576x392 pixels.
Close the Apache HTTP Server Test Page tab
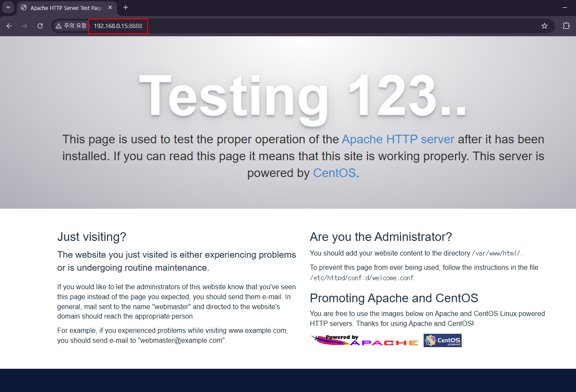(x=110, y=7)
